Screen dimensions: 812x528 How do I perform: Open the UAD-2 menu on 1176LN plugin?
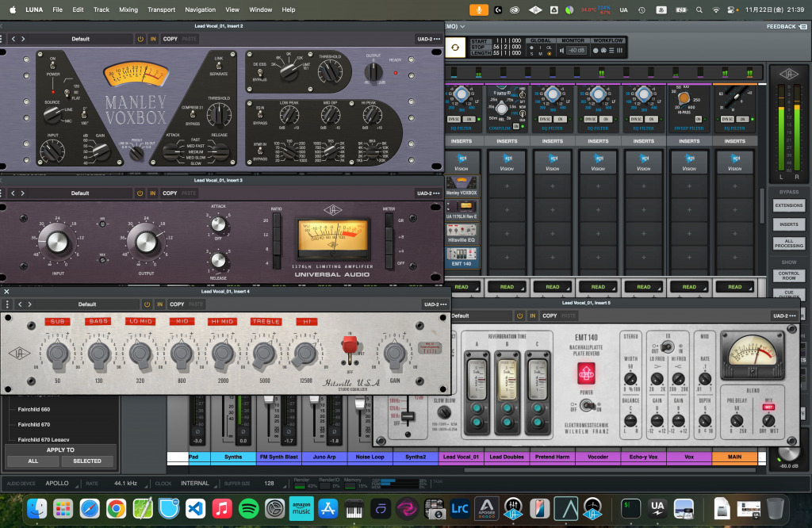[x=429, y=193]
